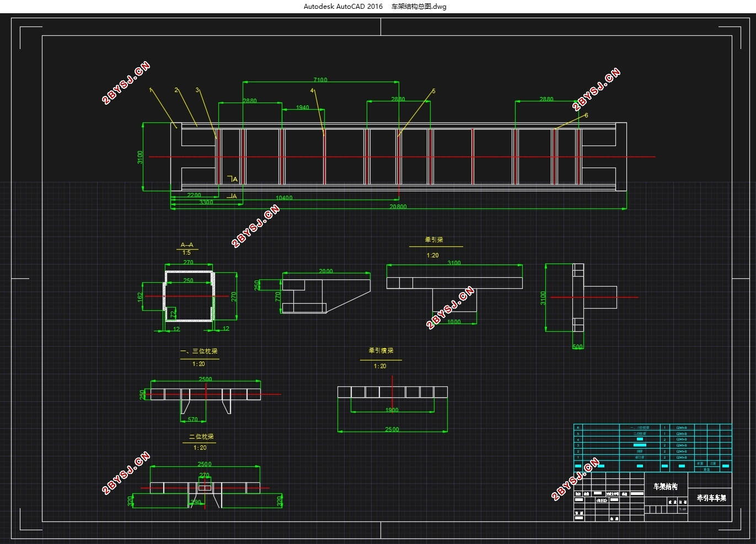Click callout number 1 in the top view
This screenshot has width=756, height=544.
[x=151, y=89]
